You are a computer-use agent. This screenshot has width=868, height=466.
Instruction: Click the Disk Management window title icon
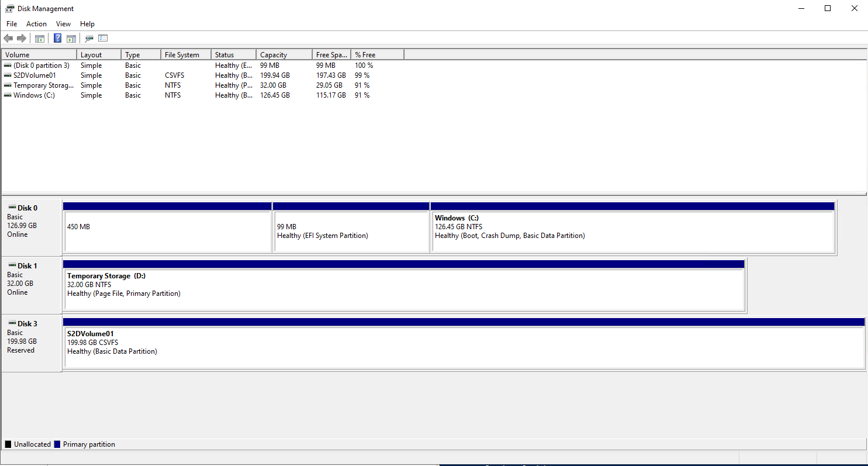[9, 8]
